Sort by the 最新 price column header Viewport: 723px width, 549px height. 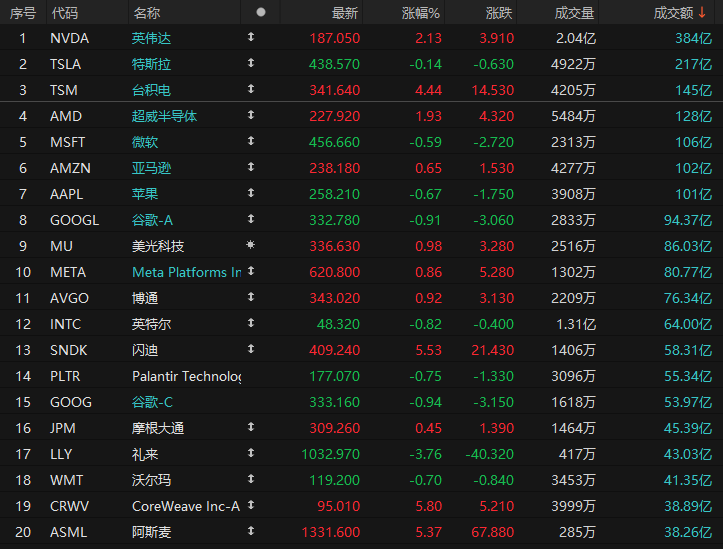pyautogui.click(x=345, y=13)
